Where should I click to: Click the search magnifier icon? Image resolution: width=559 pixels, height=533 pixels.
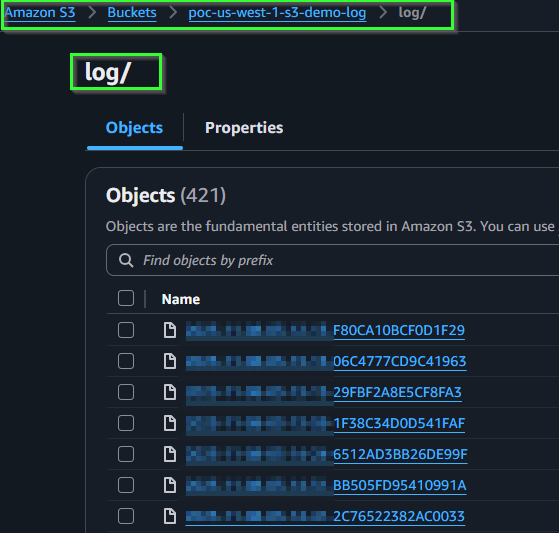(x=126, y=260)
